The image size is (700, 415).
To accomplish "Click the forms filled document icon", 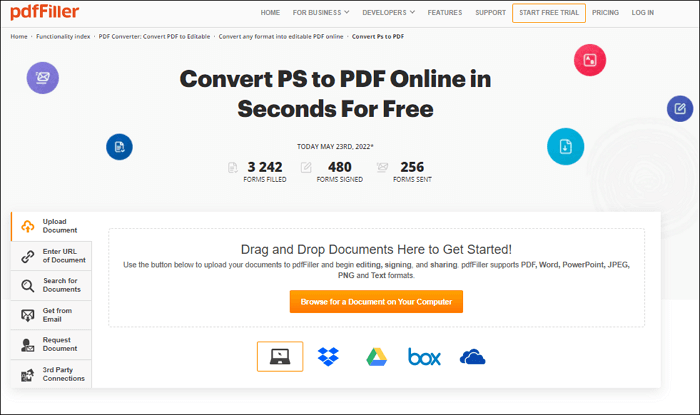I will click(233, 167).
